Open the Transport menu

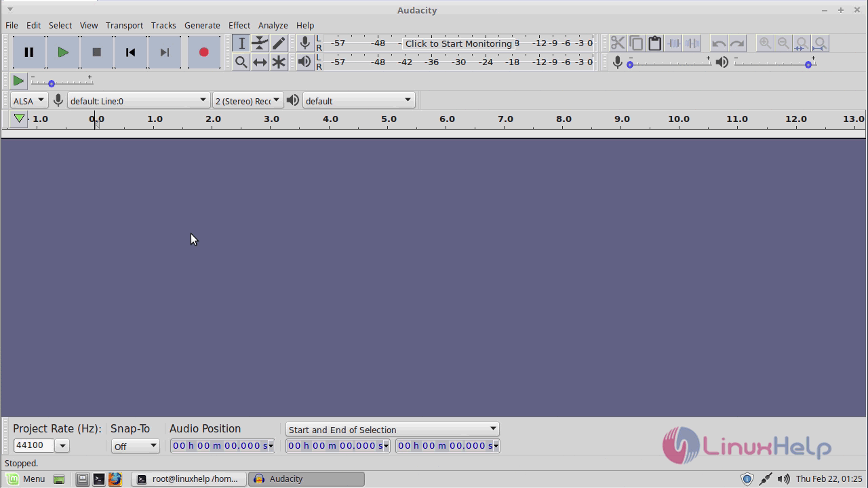coord(124,25)
